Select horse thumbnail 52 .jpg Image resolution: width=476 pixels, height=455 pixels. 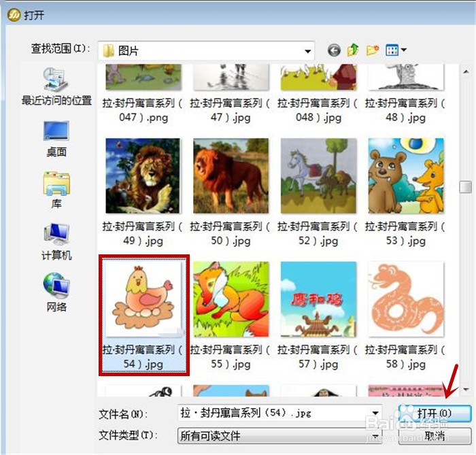click(x=318, y=175)
